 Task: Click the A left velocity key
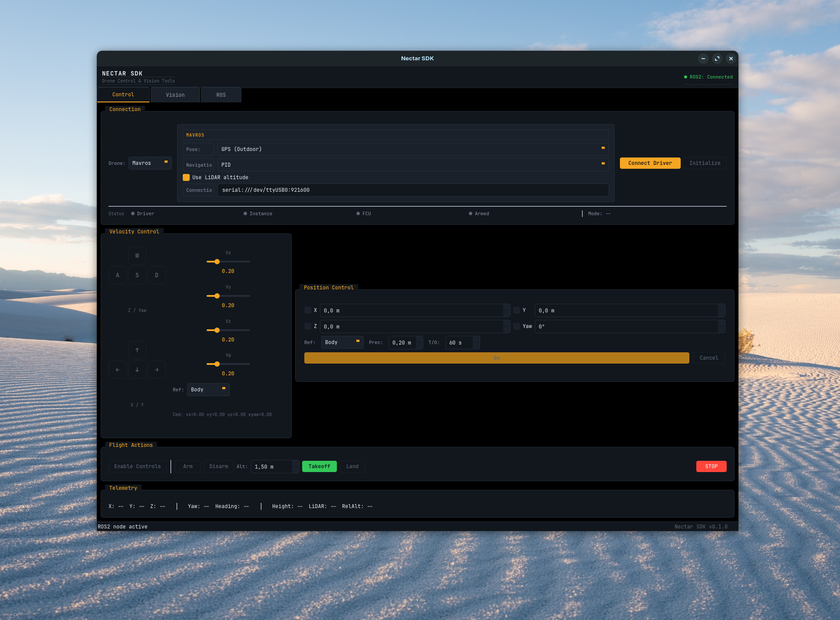click(118, 275)
